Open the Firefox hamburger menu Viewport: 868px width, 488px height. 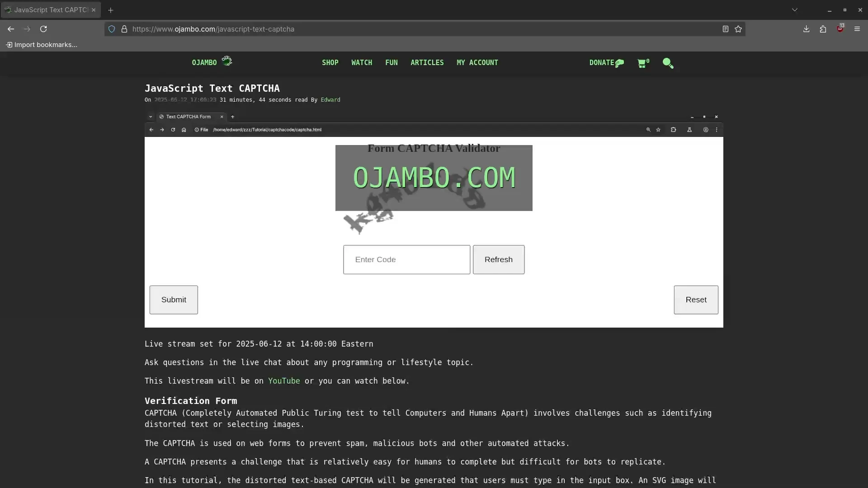(857, 29)
